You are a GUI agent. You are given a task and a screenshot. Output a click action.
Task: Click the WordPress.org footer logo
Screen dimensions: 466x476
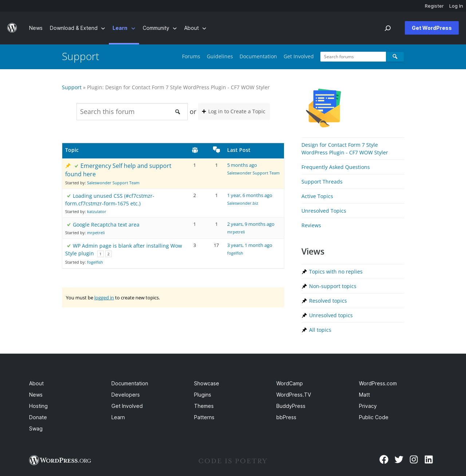point(60,460)
